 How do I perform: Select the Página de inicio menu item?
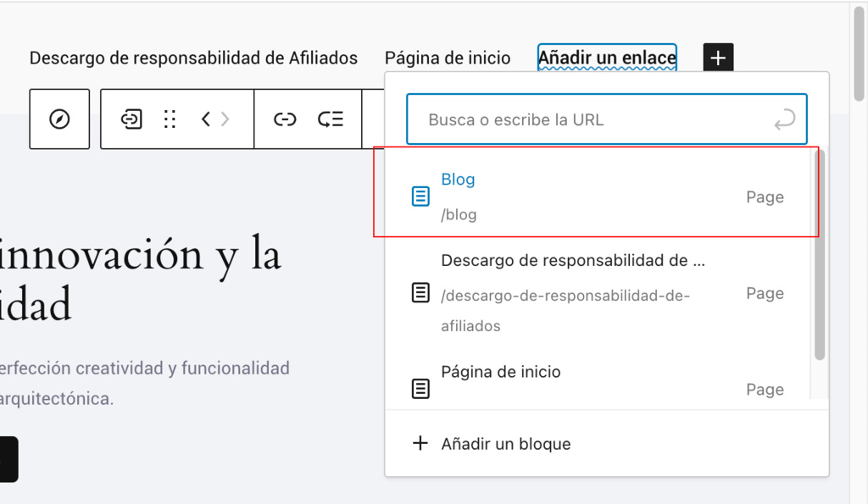coord(448,58)
